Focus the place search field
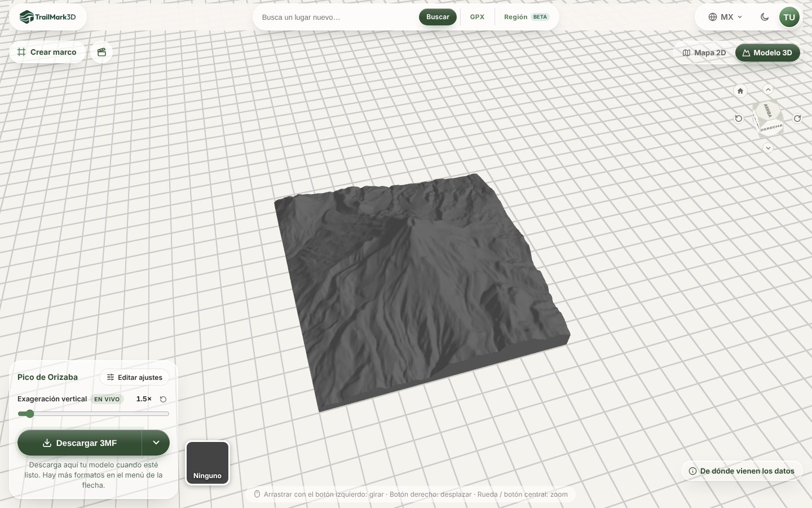The height and width of the screenshot is (508, 812). [x=337, y=17]
